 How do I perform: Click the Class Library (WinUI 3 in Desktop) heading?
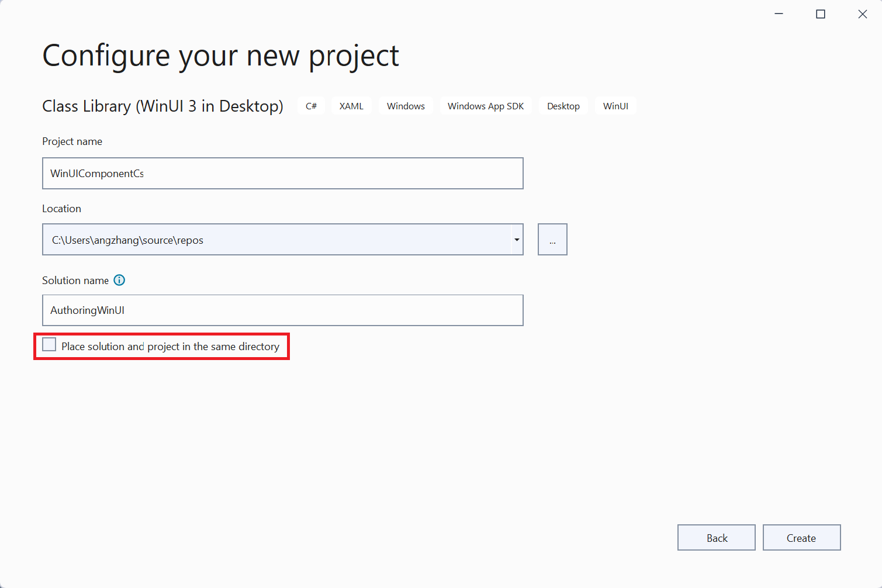tap(162, 106)
